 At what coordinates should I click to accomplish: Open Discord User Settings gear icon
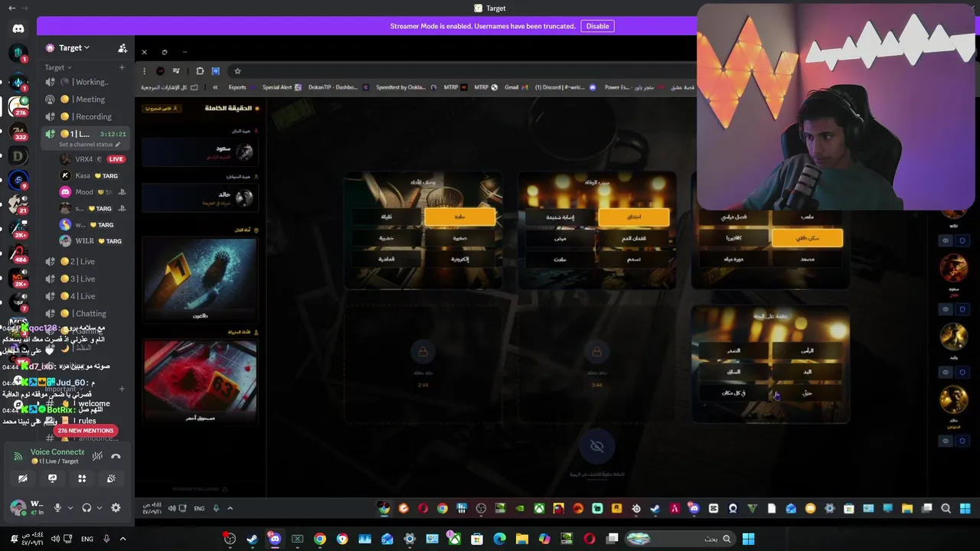(x=116, y=507)
